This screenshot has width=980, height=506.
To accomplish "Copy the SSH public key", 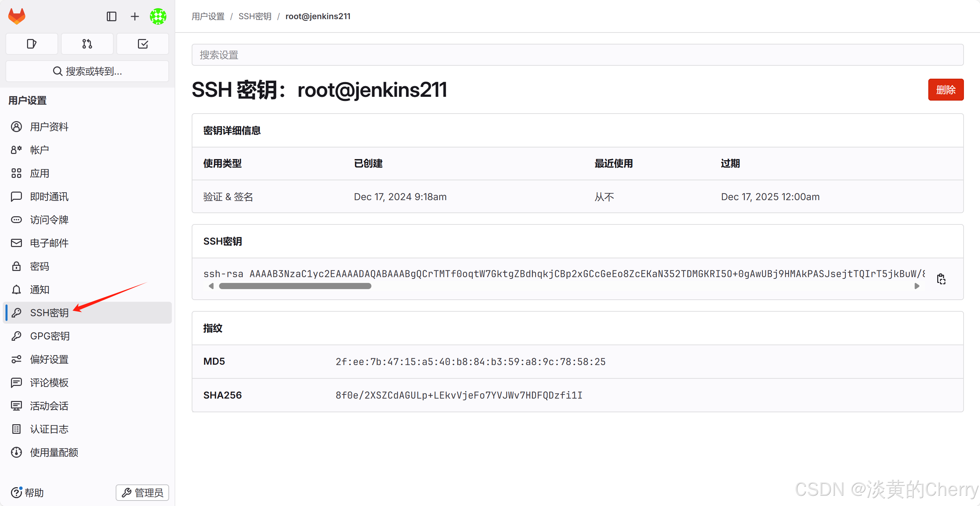I will (941, 279).
